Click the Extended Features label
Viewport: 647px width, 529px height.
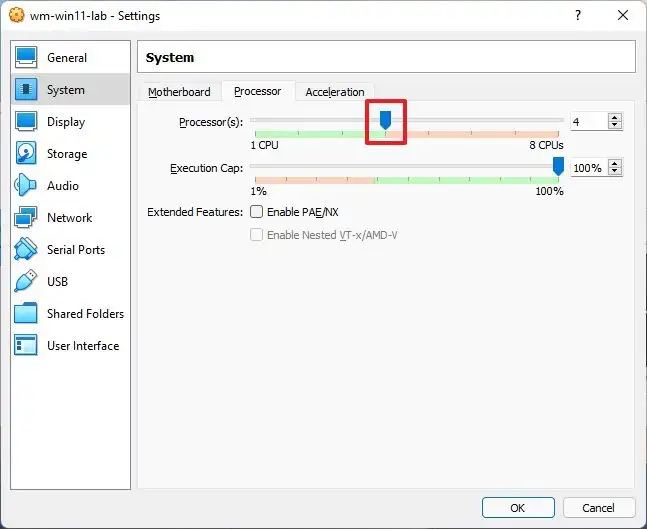[x=195, y=212]
